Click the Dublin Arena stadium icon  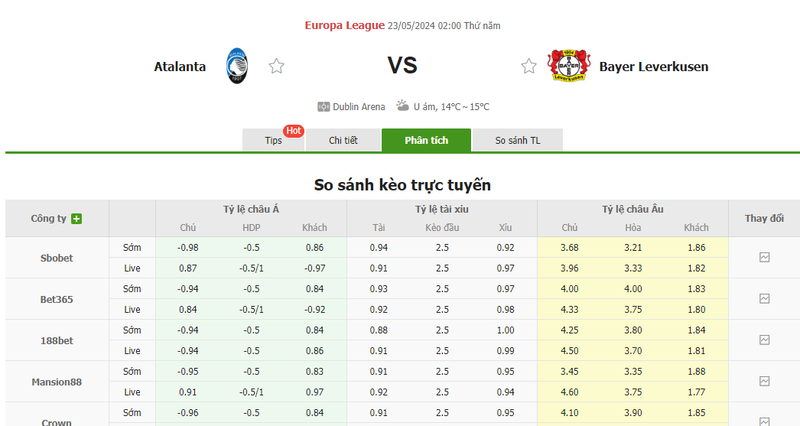[323, 107]
